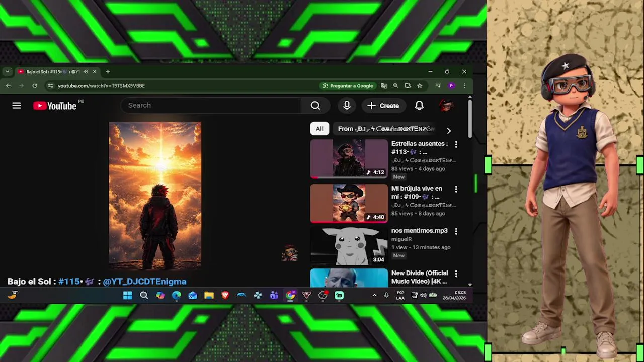Open the YouTube account avatar menu
Viewport: 644px width, 362px height.
[446, 105]
